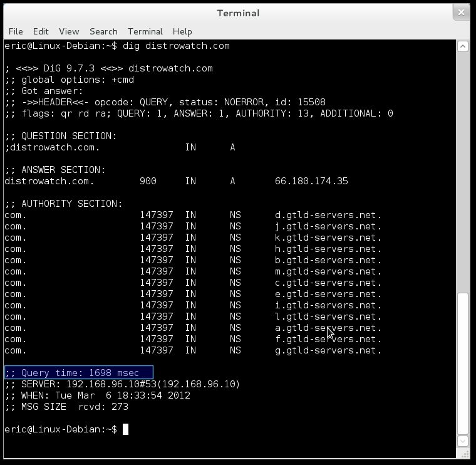The height and width of the screenshot is (465, 476).
Task: Open the View menu
Action: (x=69, y=31)
